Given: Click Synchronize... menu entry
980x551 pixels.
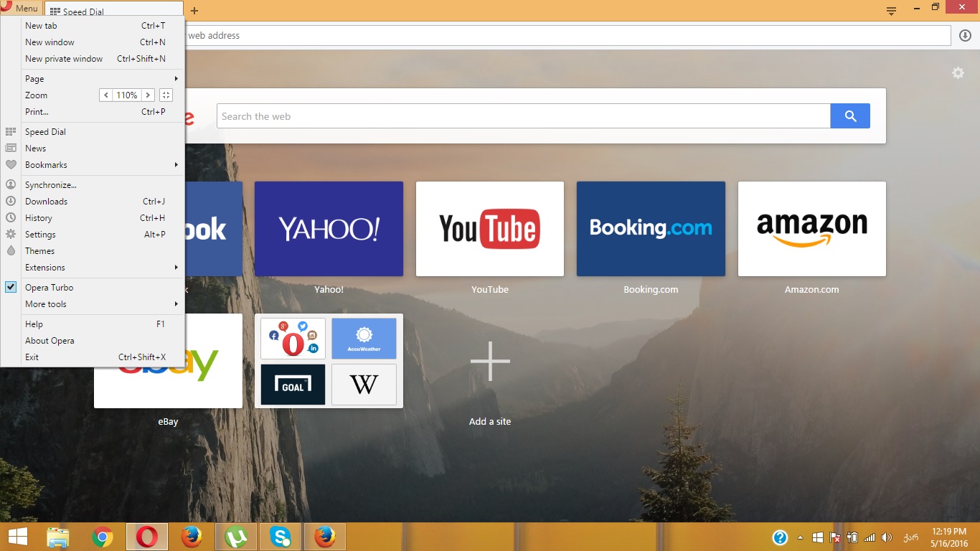Looking at the screenshot, I should (93, 185).
